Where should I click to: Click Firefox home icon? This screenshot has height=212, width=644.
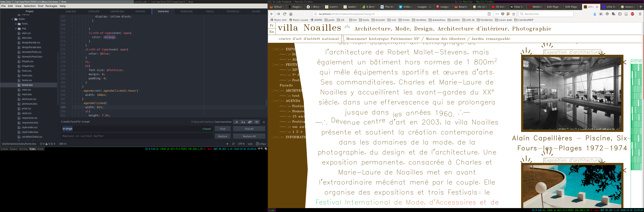pyautogui.click(x=291, y=14)
